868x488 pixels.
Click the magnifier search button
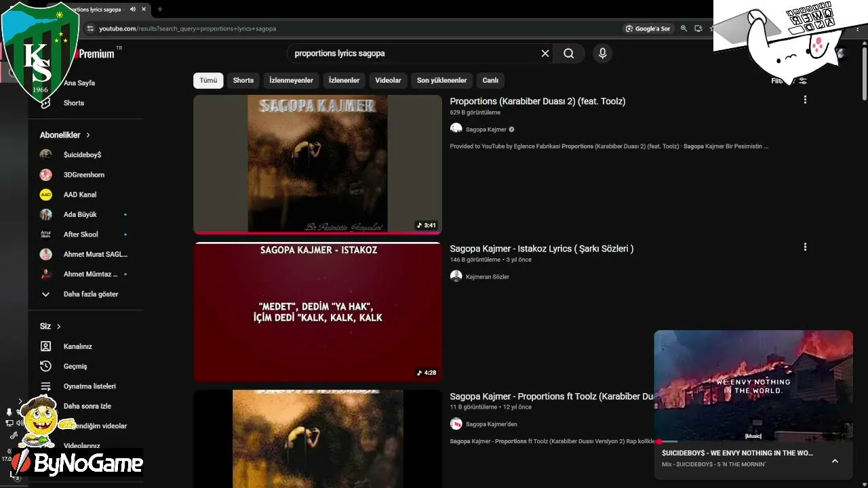pyautogui.click(x=568, y=54)
